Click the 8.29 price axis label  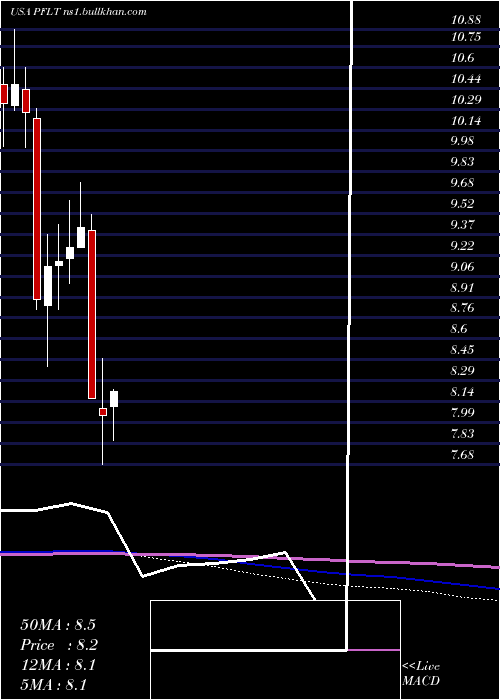point(462,371)
